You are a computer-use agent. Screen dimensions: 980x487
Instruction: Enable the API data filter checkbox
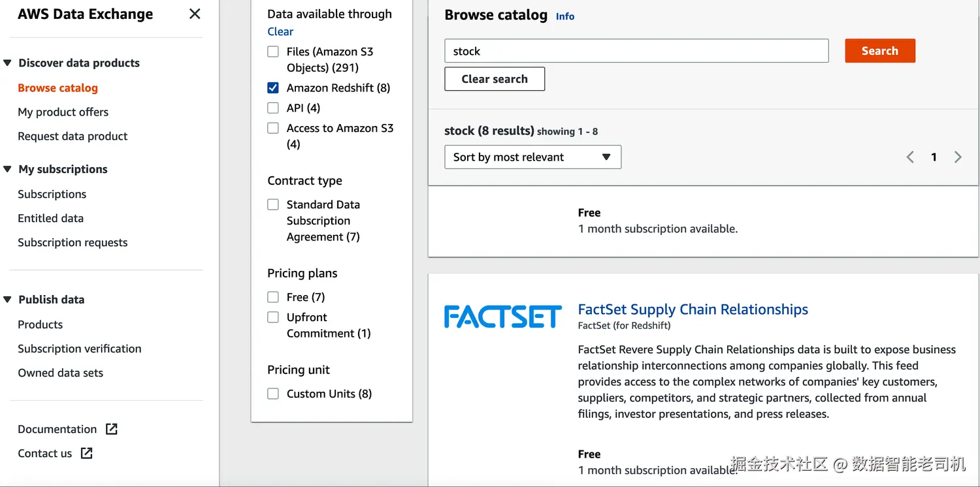273,108
